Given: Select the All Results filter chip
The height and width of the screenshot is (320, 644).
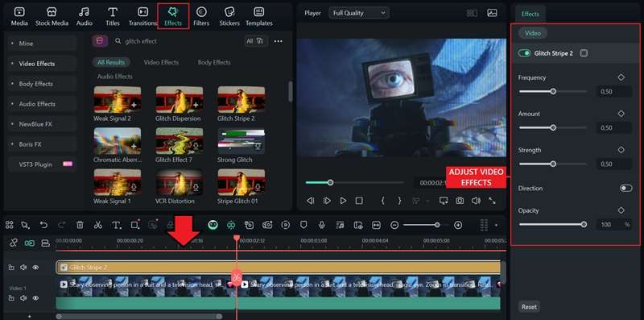Looking at the screenshot, I should tap(111, 63).
